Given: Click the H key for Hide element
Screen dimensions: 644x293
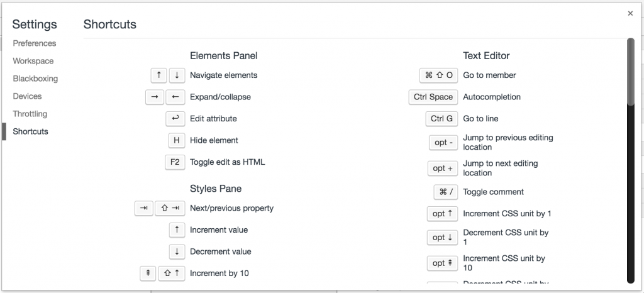Looking at the screenshot, I should click(176, 140).
